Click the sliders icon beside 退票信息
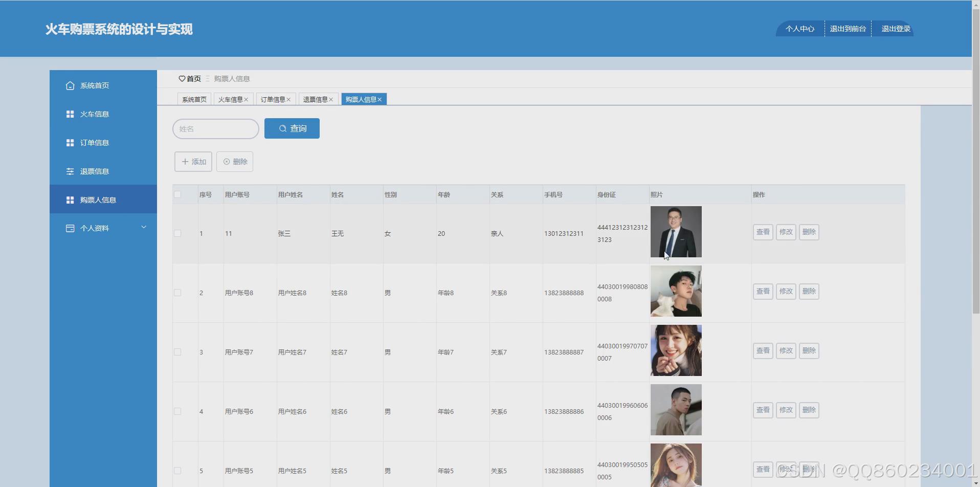980x487 pixels. tap(70, 171)
